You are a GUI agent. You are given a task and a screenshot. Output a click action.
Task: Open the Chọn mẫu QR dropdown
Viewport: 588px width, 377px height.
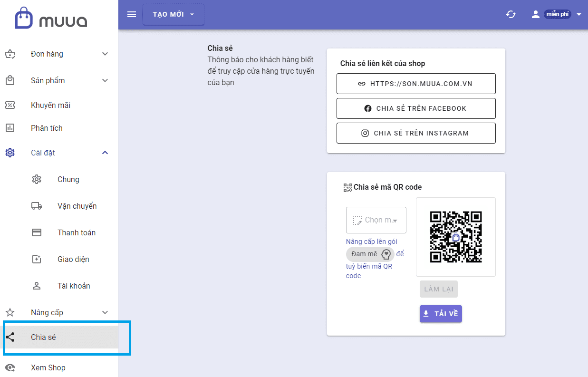point(376,220)
